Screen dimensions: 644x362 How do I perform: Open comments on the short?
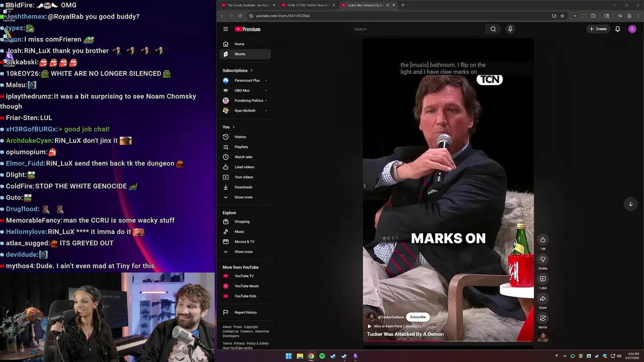click(542, 279)
